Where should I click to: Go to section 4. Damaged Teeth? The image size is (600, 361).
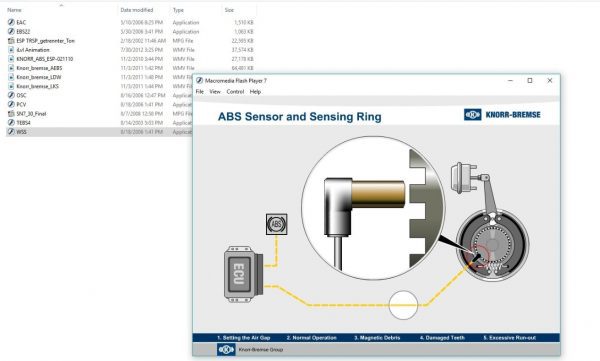point(442,338)
